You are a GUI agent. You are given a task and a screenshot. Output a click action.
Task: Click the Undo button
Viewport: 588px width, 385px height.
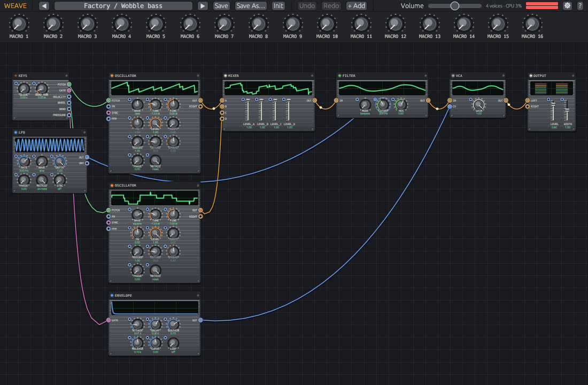[307, 6]
